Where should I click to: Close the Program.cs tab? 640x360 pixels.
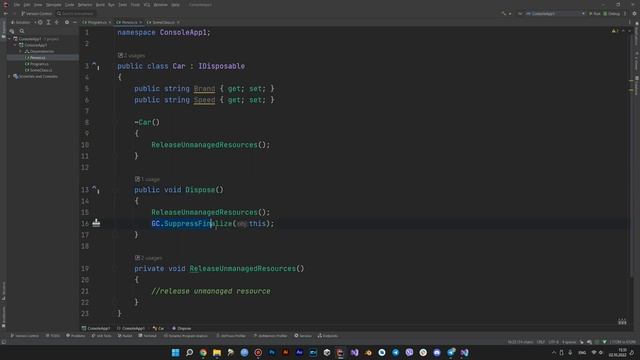[x=110, y=22]
